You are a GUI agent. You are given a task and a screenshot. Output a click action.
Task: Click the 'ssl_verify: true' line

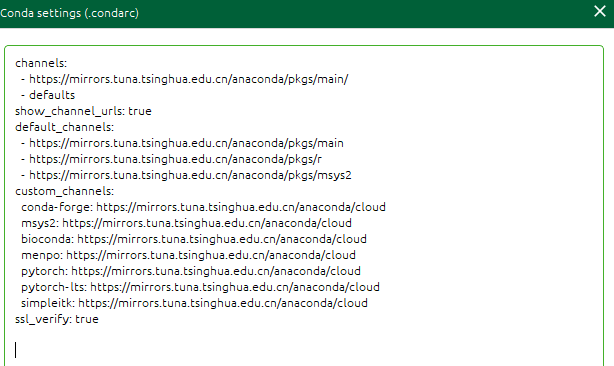57,319
